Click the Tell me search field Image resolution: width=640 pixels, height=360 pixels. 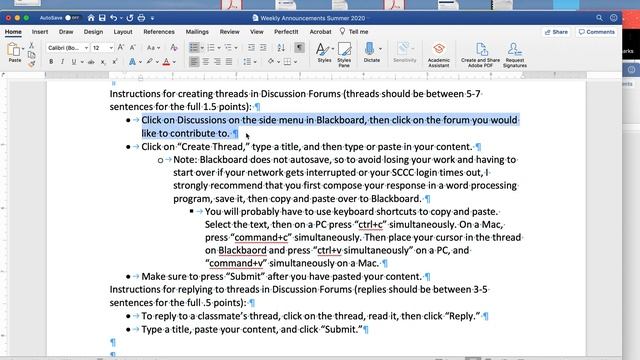(x=354, y=31)
